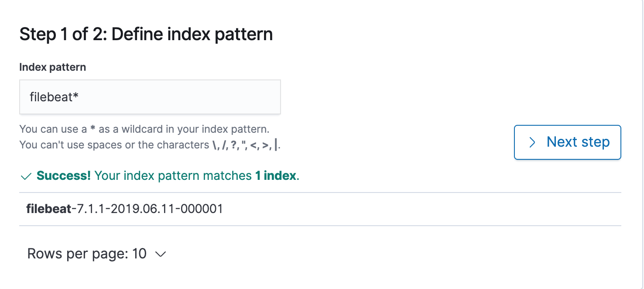Click the bold Success! message text

pos(64,176)
